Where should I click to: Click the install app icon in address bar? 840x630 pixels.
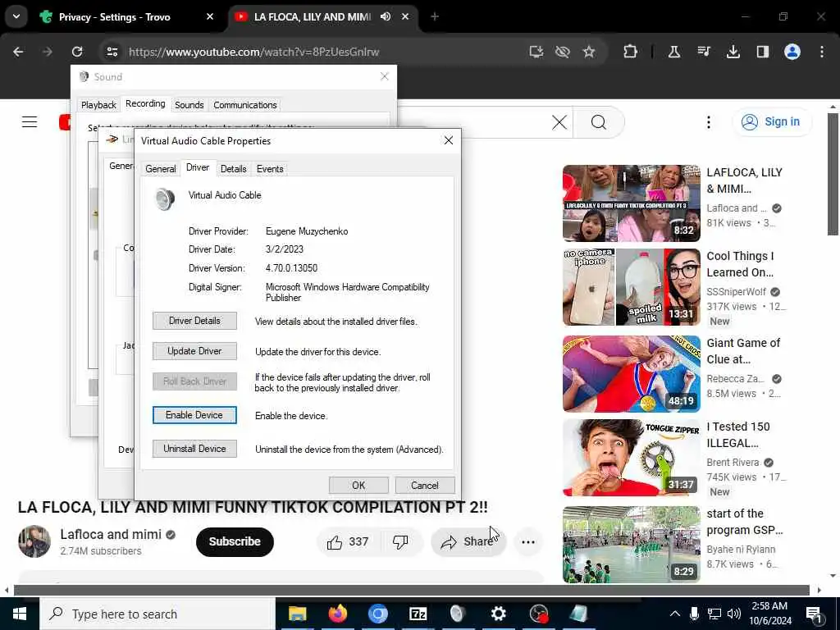(x=536, y=52)
